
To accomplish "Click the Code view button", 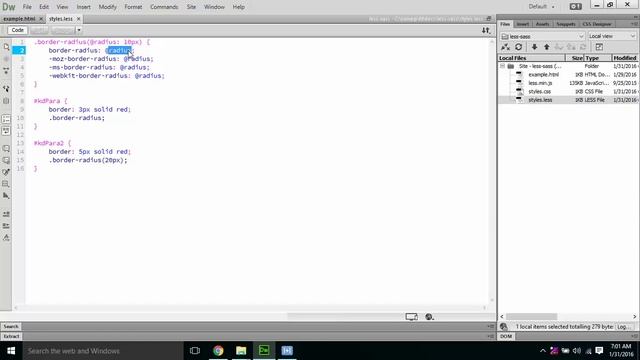I will 18,30.
